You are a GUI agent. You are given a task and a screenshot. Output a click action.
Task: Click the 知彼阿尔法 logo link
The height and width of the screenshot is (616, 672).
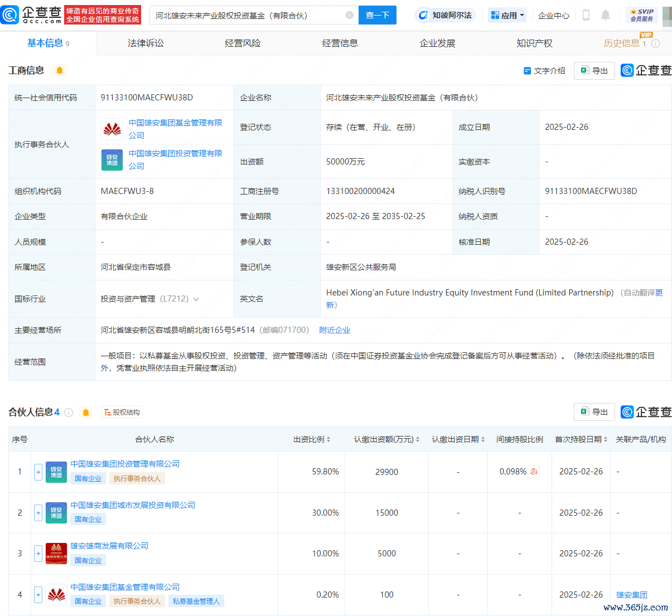[444, 15]
